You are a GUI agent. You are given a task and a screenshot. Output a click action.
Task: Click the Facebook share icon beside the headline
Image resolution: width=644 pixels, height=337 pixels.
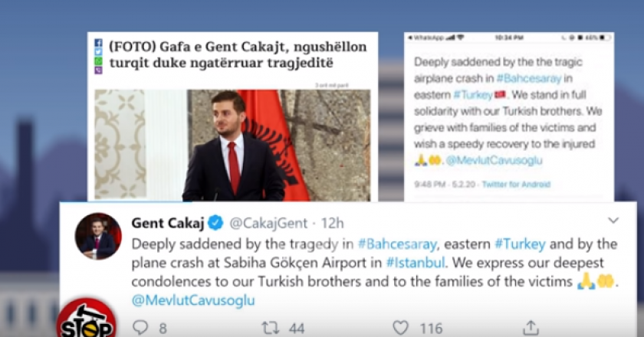click(x=98, y=43)
